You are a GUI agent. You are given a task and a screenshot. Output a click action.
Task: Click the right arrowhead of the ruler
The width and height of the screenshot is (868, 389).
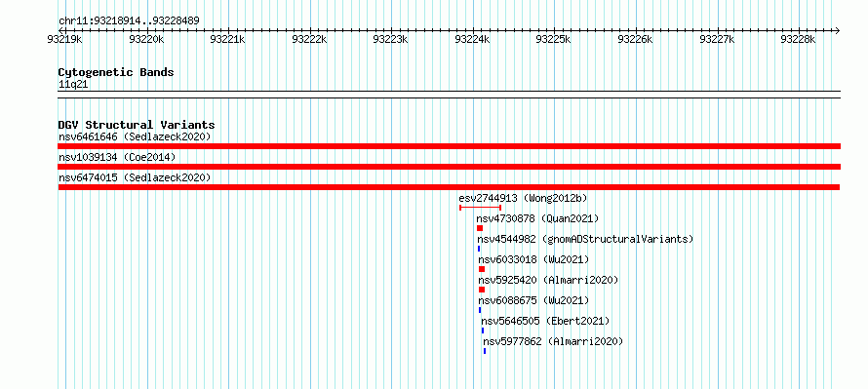pos(838,30)
